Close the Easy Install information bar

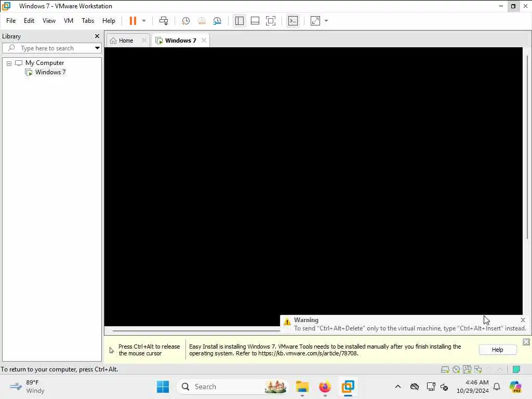click(526, 342)
